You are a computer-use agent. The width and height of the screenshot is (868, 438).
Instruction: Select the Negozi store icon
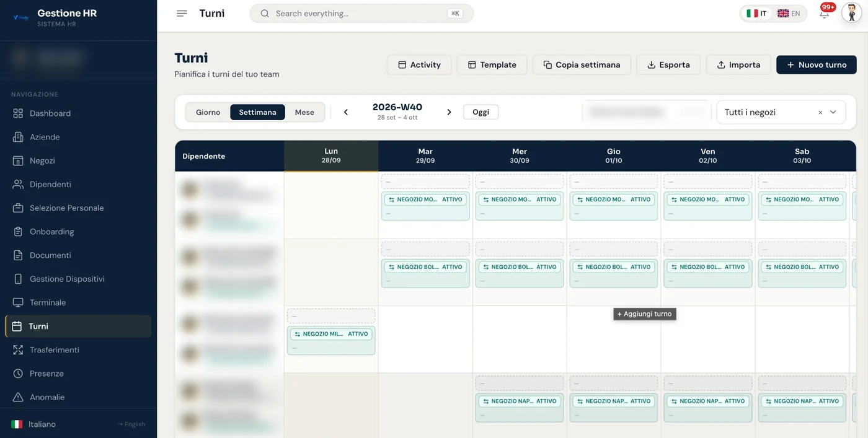(x=17, y=160)
